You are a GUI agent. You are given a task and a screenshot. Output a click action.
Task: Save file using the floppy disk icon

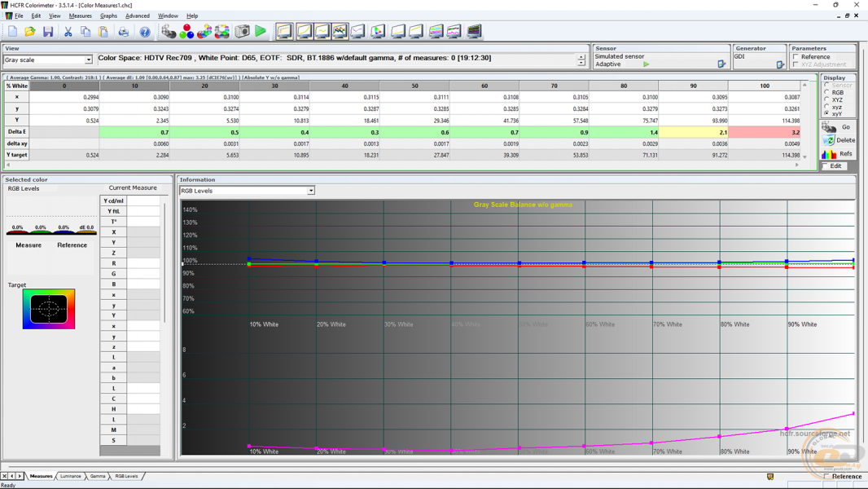pos(48,32)
